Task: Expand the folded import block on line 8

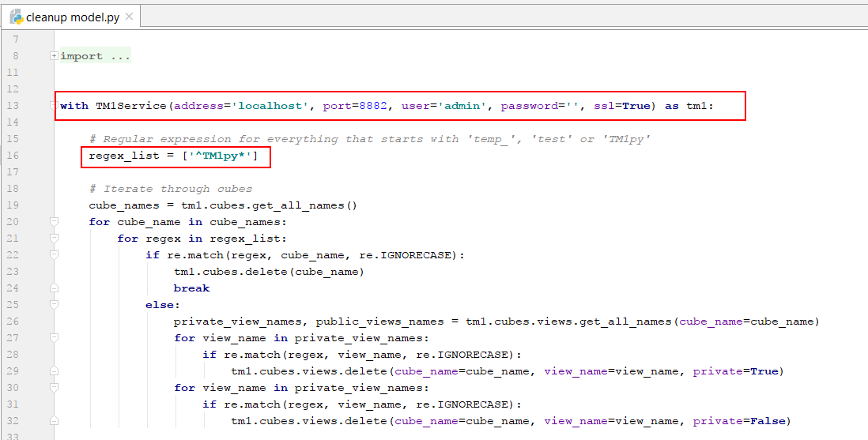Action: 54,55
